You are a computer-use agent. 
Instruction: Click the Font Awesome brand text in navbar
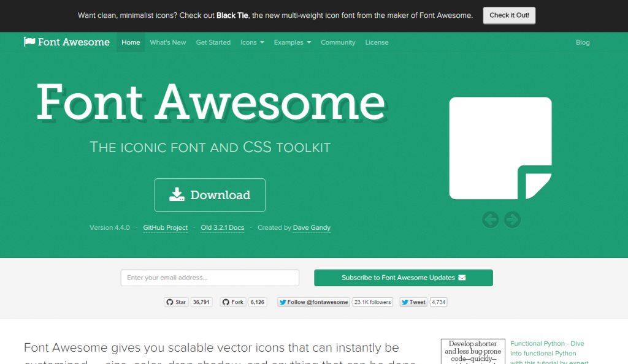pyautogui.click(x=74, y=42)
